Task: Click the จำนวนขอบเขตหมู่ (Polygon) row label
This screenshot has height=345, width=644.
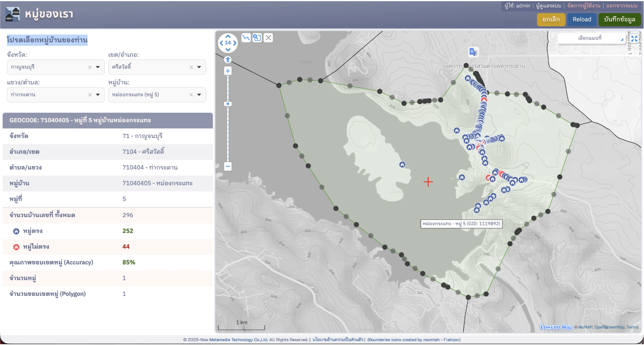Action: click(48, 294)
